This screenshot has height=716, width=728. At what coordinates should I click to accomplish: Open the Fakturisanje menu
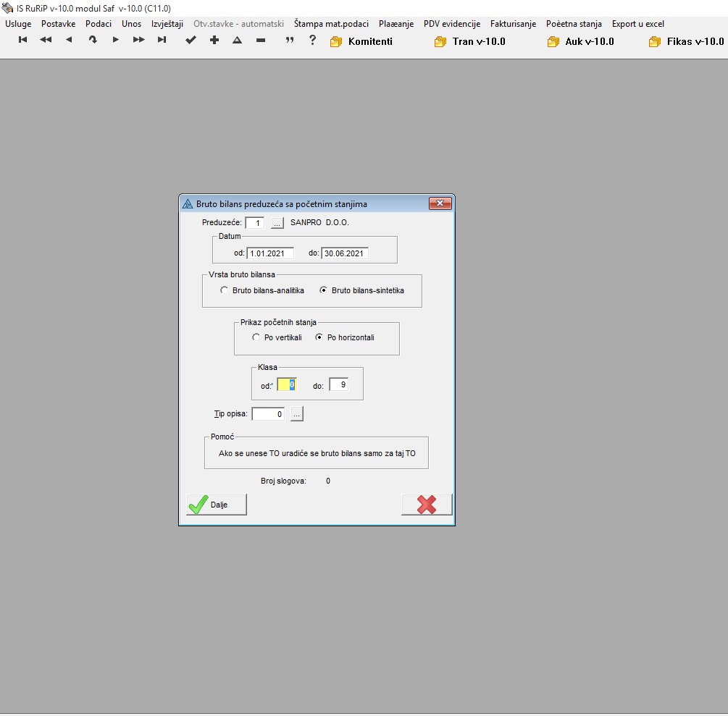513,24
